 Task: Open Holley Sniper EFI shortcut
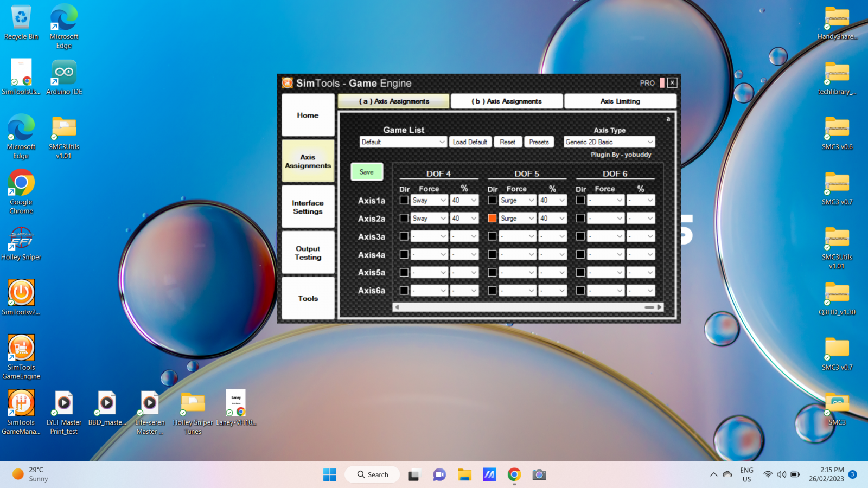tap(21, 243)
